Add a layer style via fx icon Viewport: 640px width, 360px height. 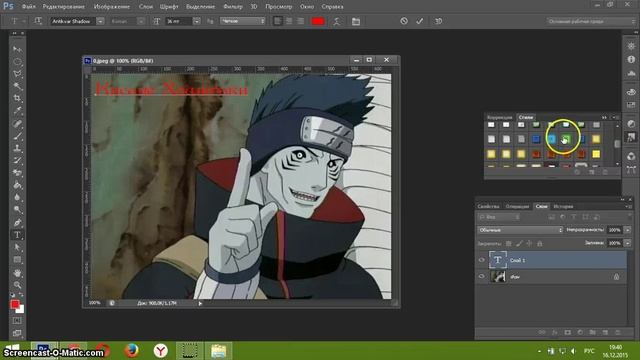click(555, 333)
